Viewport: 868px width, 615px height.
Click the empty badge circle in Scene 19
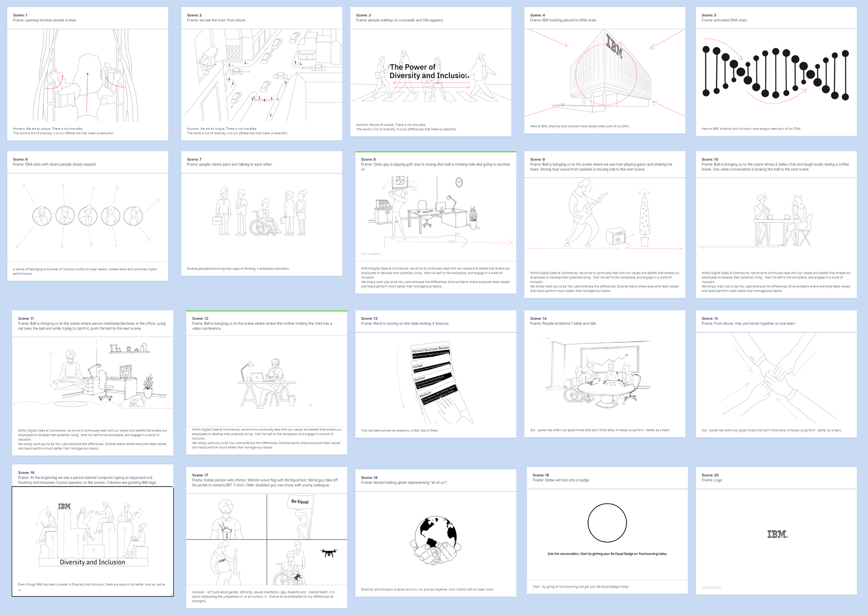click(607, 523)
